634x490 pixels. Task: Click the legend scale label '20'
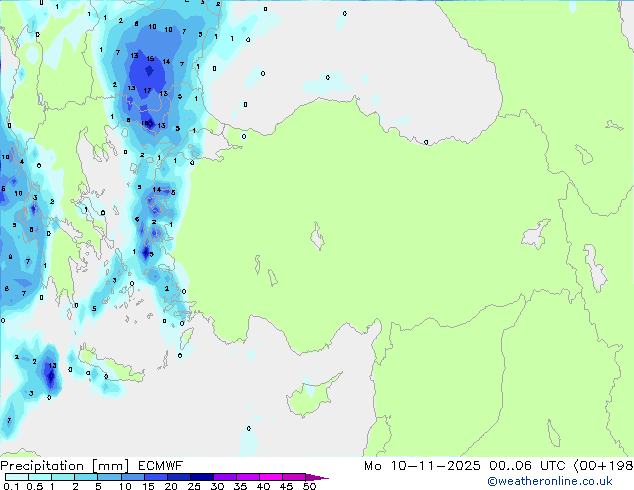(x=171, y=486)
